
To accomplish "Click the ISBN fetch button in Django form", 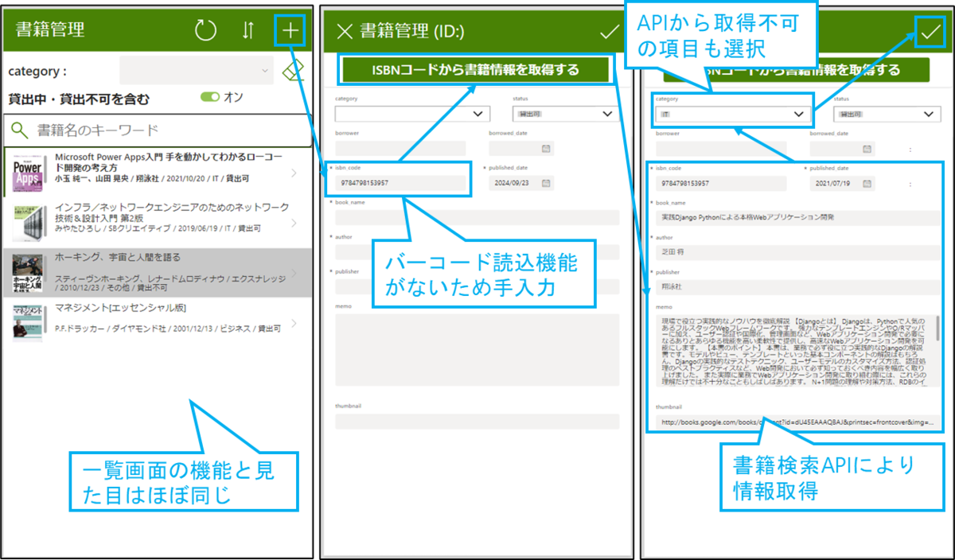I will pos(797,69).
